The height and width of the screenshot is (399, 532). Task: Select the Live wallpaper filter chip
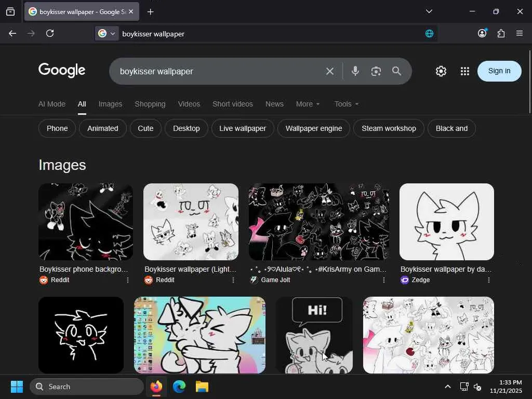tap(243, 129)
